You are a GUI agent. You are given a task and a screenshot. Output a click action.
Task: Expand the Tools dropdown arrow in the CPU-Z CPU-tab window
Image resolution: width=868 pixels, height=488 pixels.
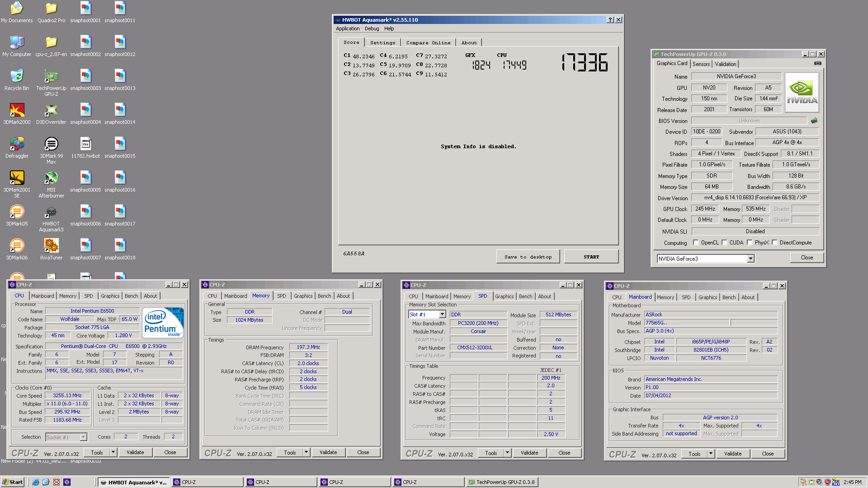113,452
